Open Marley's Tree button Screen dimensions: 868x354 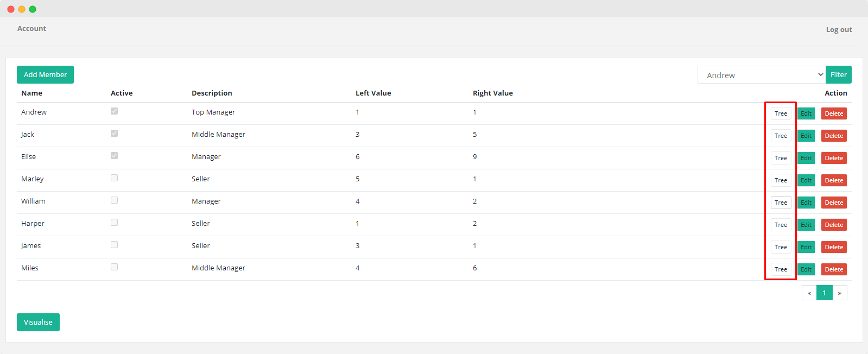(x=781, y=180)
